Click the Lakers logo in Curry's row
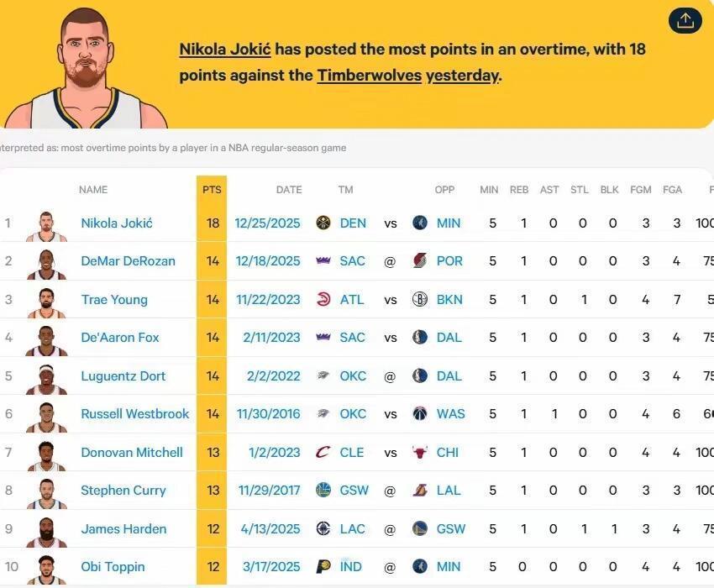The height and width of the screenshot is (588, 714). 419,490
